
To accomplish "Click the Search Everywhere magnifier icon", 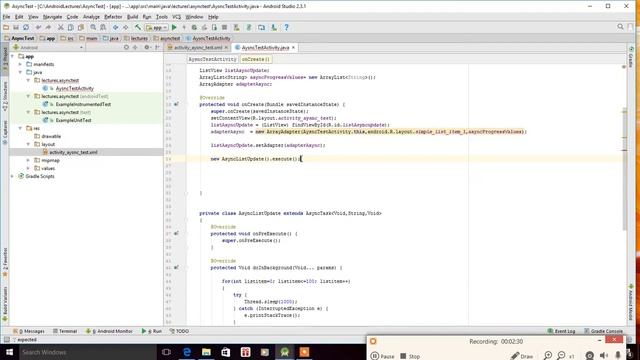I will coord(620,27).
